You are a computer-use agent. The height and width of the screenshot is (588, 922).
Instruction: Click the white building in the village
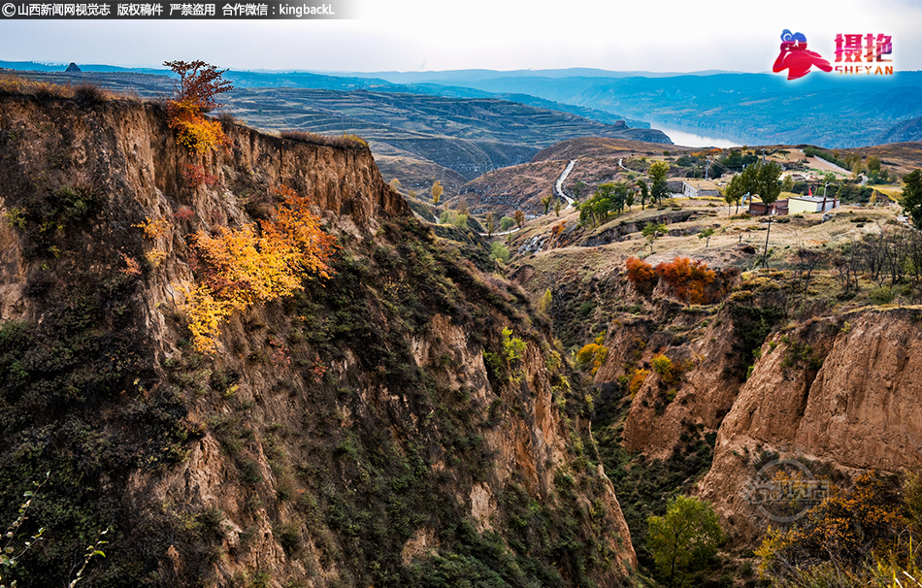(812, 204)
